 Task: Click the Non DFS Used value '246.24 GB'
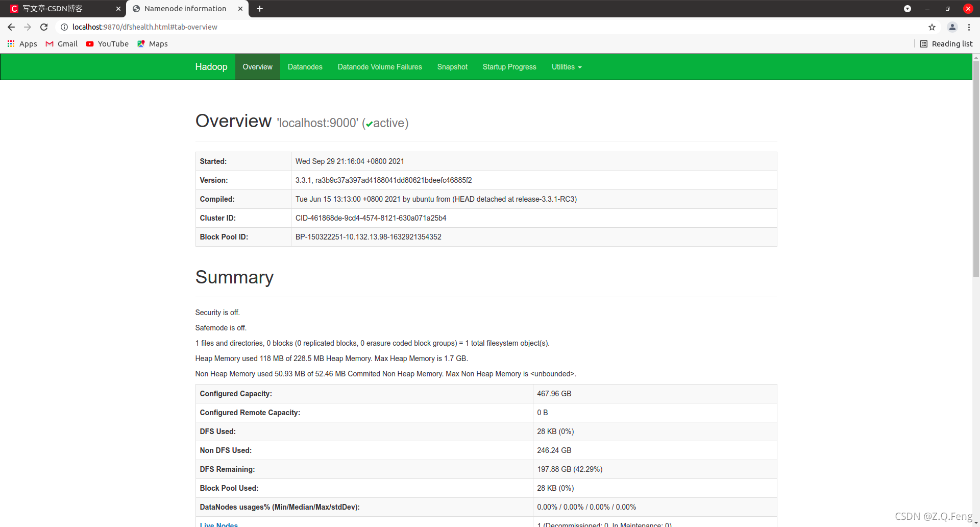pyautogui.click(x=554, y=450)
